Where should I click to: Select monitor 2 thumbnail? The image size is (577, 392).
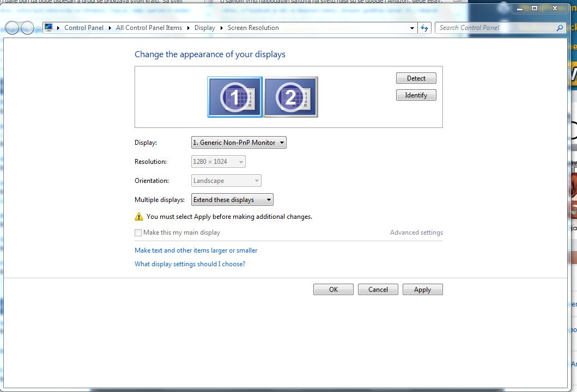291,97
